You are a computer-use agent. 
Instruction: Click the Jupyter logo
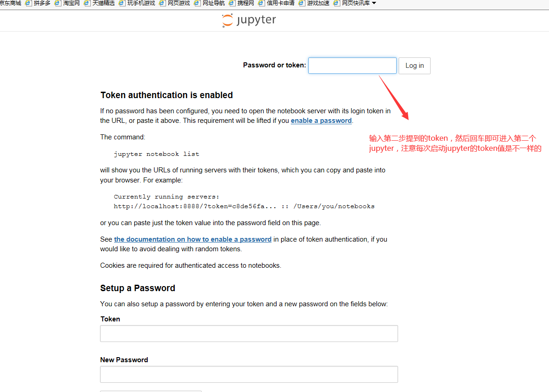(x=249, y=20)
